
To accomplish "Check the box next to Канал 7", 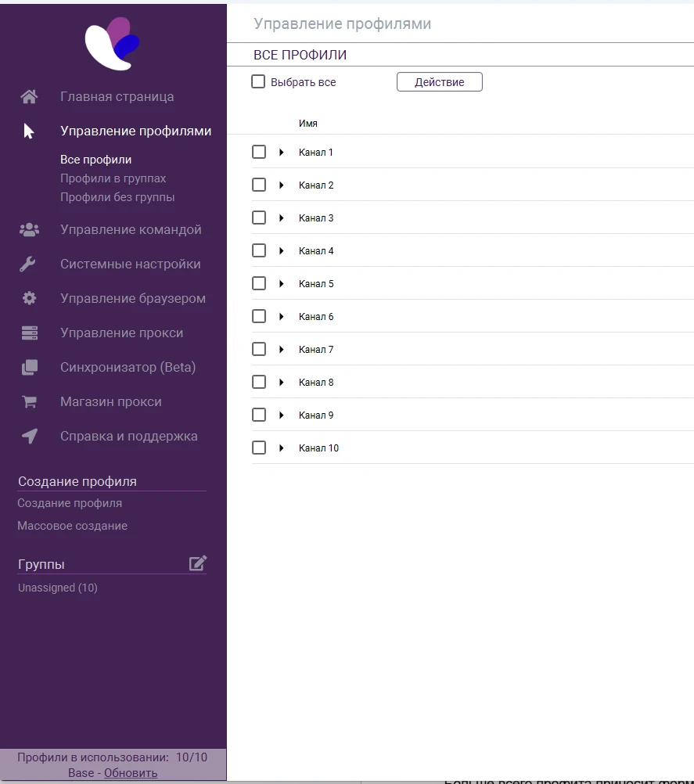I will click(259, 350).
